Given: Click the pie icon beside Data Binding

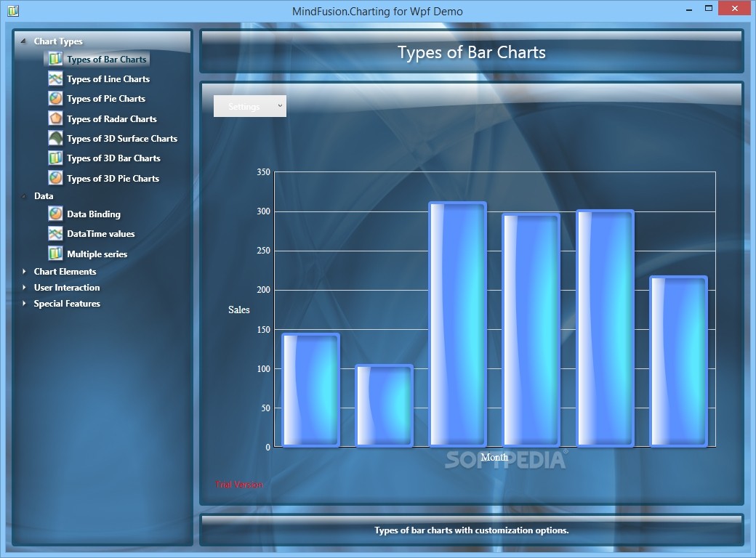Looking at the screenshot, I should 55,214.
